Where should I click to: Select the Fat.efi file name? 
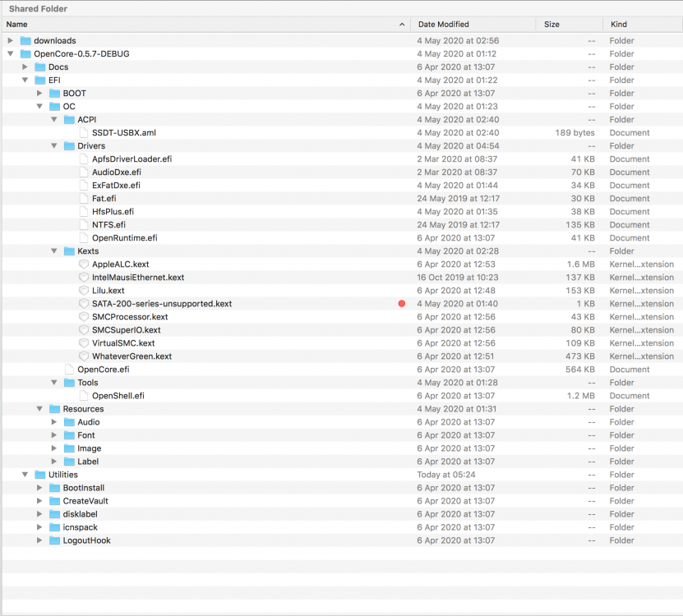tap(104, 198)
